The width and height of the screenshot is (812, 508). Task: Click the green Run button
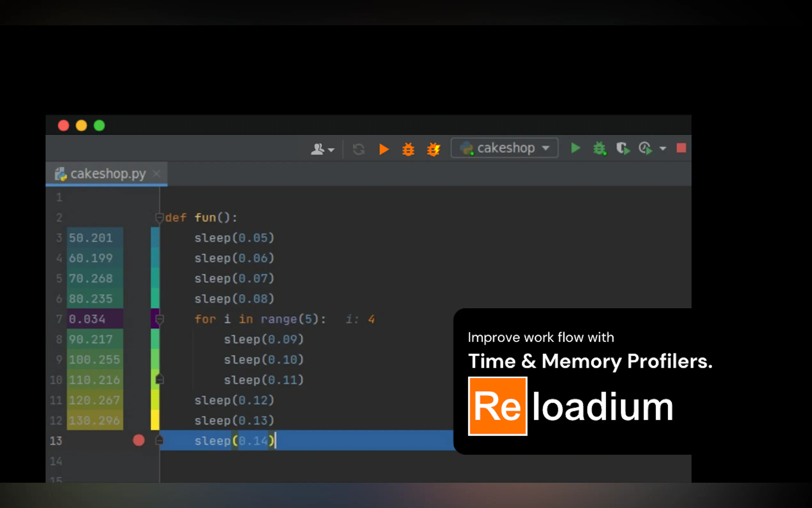coord(575,148)
